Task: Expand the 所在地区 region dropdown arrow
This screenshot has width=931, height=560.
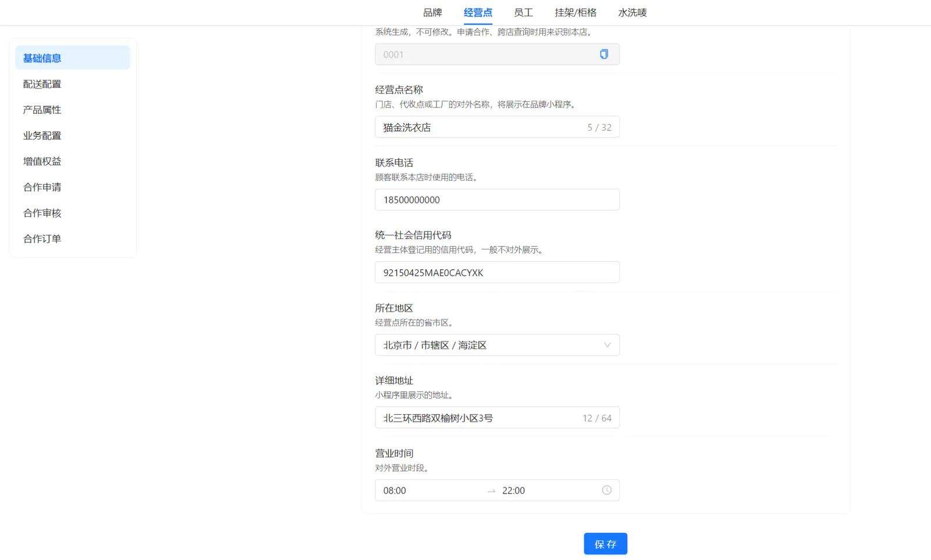Action: (607, 345)
